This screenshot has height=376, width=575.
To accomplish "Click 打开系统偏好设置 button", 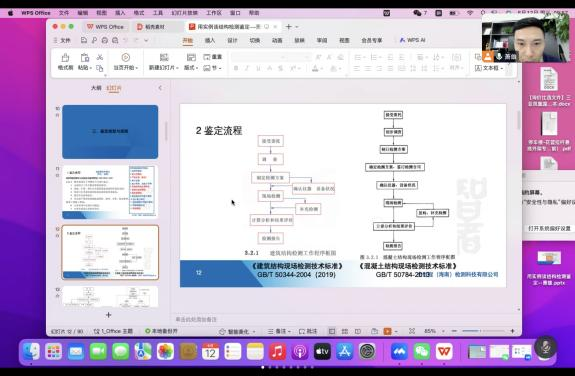I will [549, 228].
